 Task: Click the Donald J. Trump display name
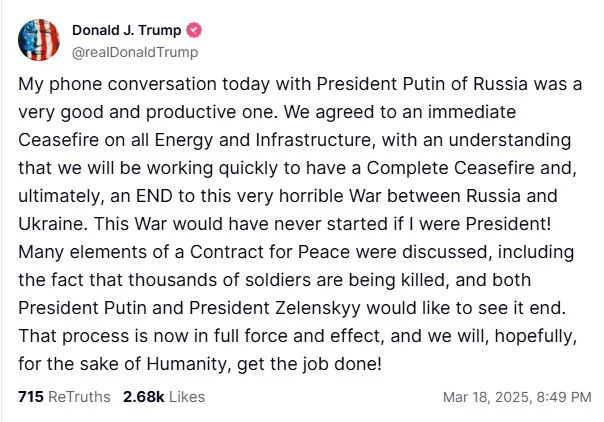tap(126, 30)
